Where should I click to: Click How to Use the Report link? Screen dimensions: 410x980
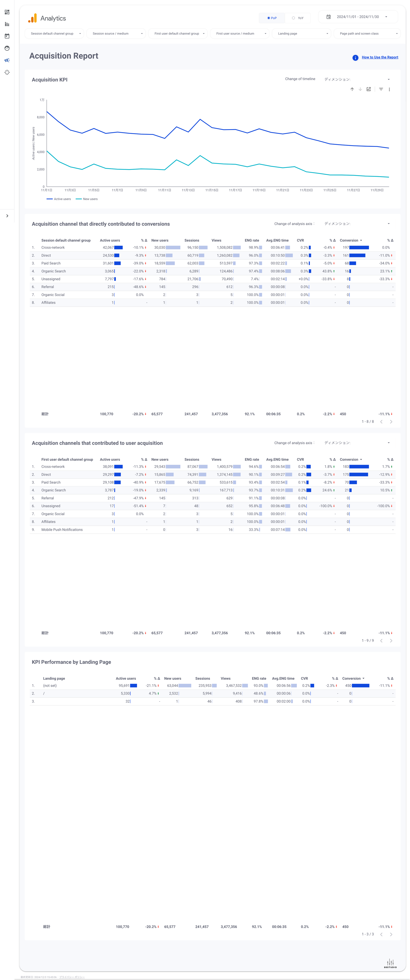(x=380, y=58)
